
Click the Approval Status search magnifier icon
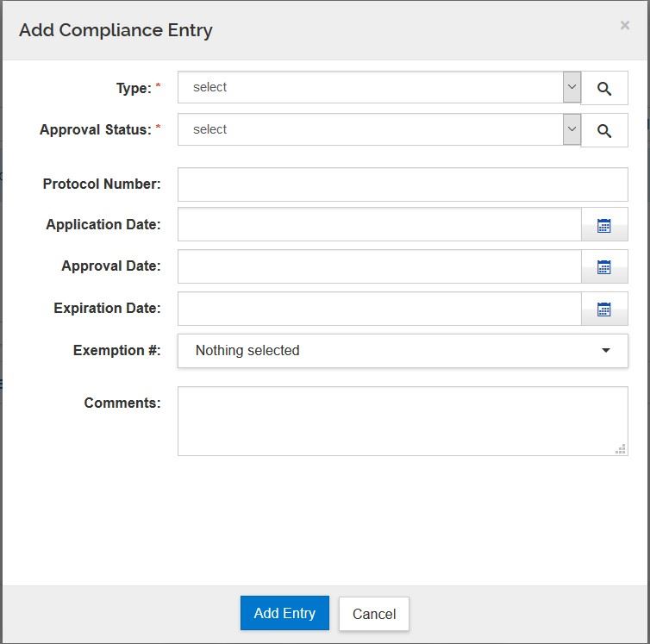click(x=604, y=130)
